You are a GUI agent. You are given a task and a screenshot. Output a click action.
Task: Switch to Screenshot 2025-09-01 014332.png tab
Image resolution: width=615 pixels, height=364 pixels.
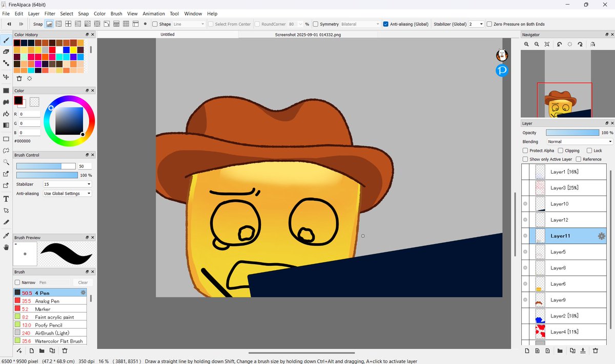[x=308, y=34]
